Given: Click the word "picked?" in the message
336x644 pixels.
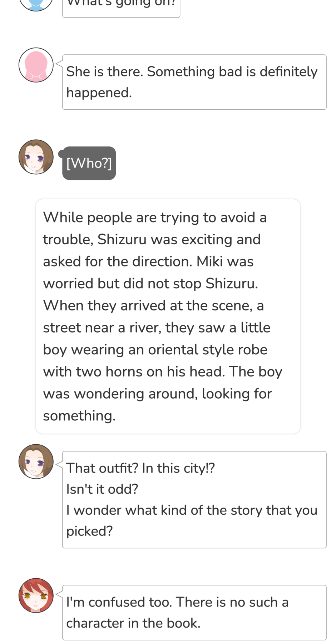Looking at the screenshot, I should [89, 531].
